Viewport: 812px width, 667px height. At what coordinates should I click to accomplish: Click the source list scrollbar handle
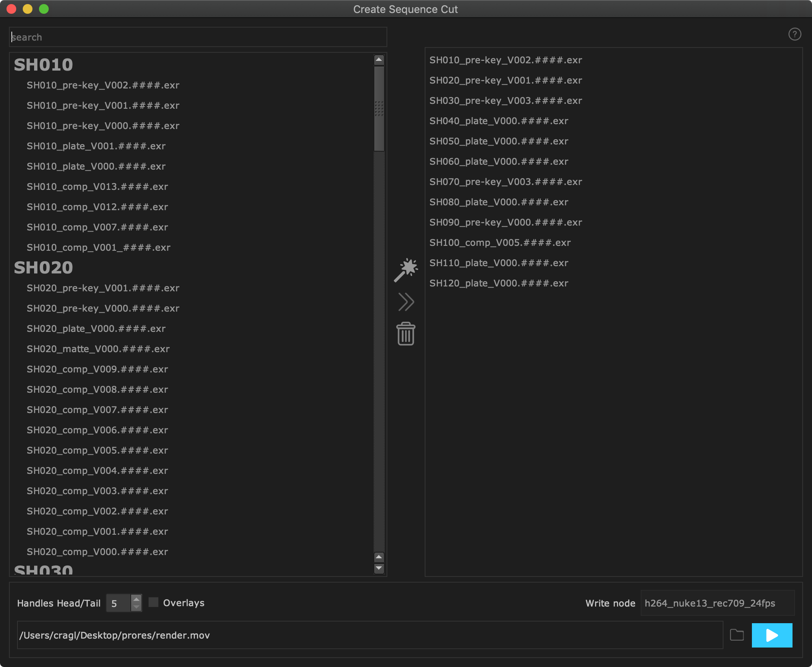379,109
